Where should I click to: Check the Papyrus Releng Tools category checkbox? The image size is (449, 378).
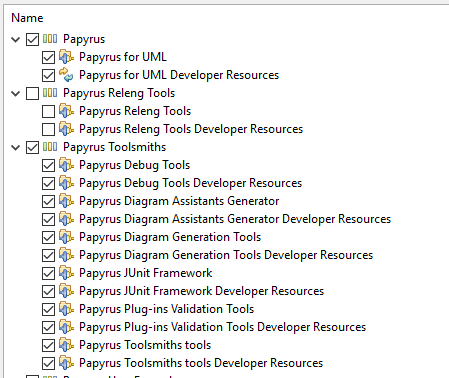pyautogui.click(x=32, y=94)
